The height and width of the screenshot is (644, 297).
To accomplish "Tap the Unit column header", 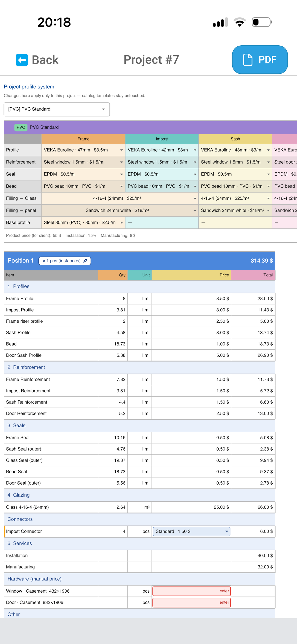I will pyautogui.click(x=140, y=275).
